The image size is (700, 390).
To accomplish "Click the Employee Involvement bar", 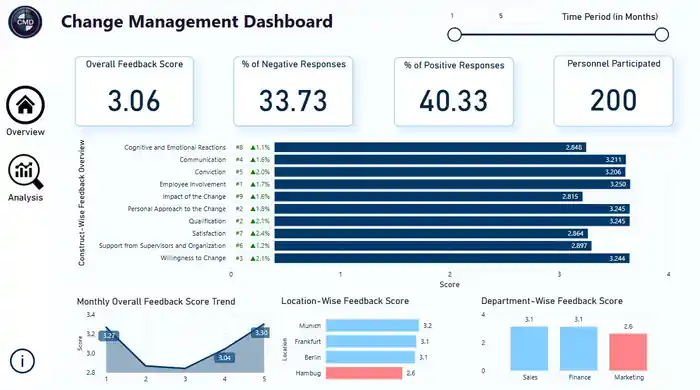I will coord(452,184).
